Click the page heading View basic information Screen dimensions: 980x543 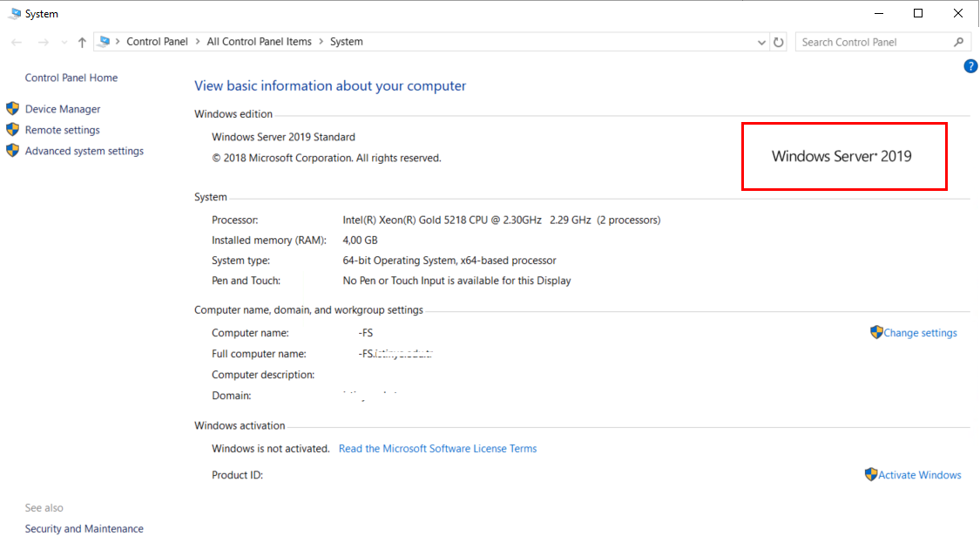pyautogui.click(x=330, y=85)
